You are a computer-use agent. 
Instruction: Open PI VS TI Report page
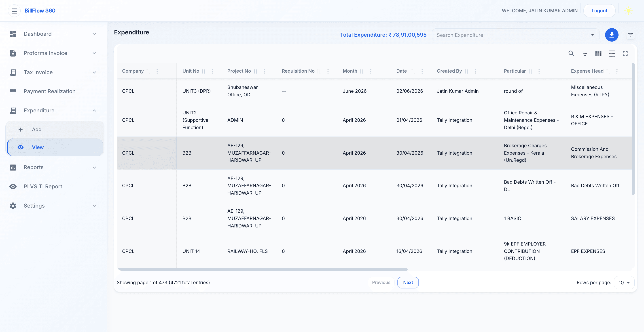tap(53, 187)
